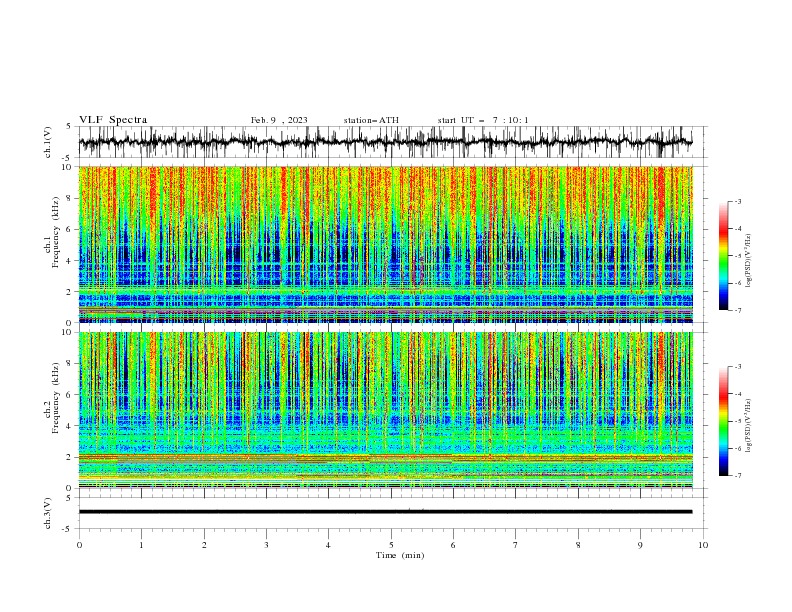Click the "4" kHz tick on ch.1 frequency axis
Viewport: 792px width, 612px height.
(x=70, y=261)
